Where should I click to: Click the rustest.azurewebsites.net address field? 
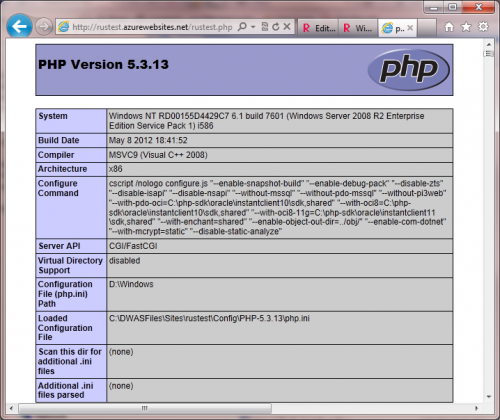(x=152, y=27)
